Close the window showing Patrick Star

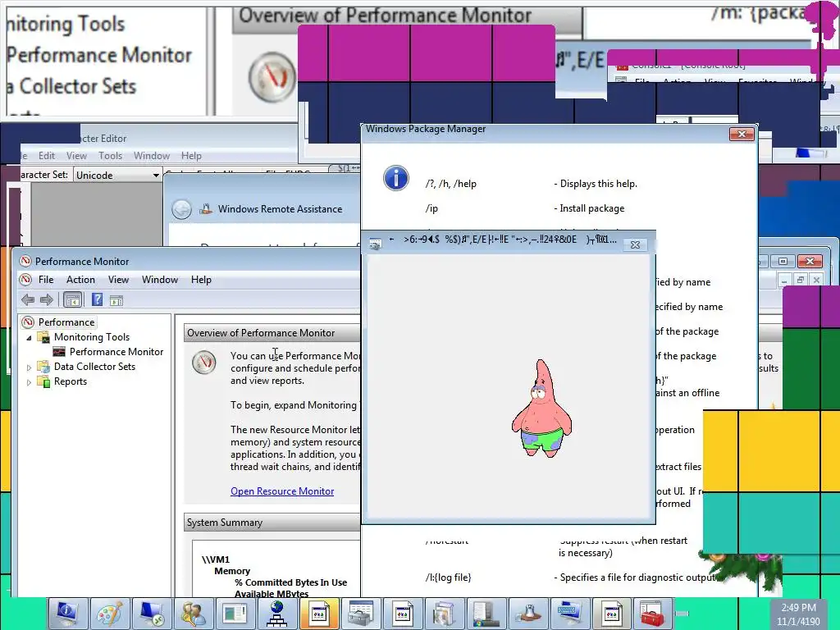[635, 244]
